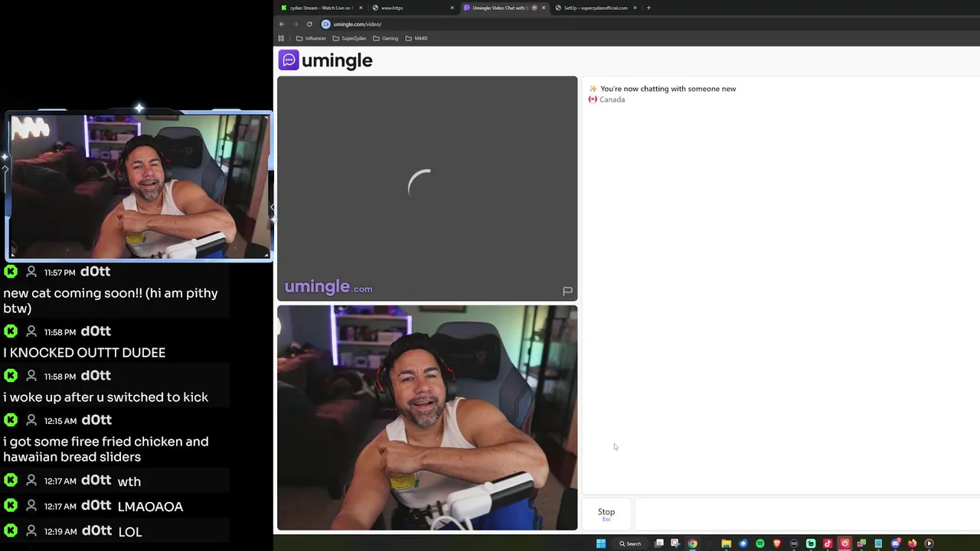This screenshot has height=551, width=980.
Task: Open the Gaming bookmarks folder
Action: point(386,38)
